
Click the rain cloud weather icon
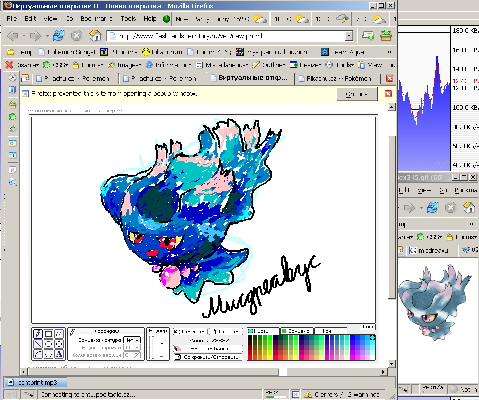coord(342,19)
